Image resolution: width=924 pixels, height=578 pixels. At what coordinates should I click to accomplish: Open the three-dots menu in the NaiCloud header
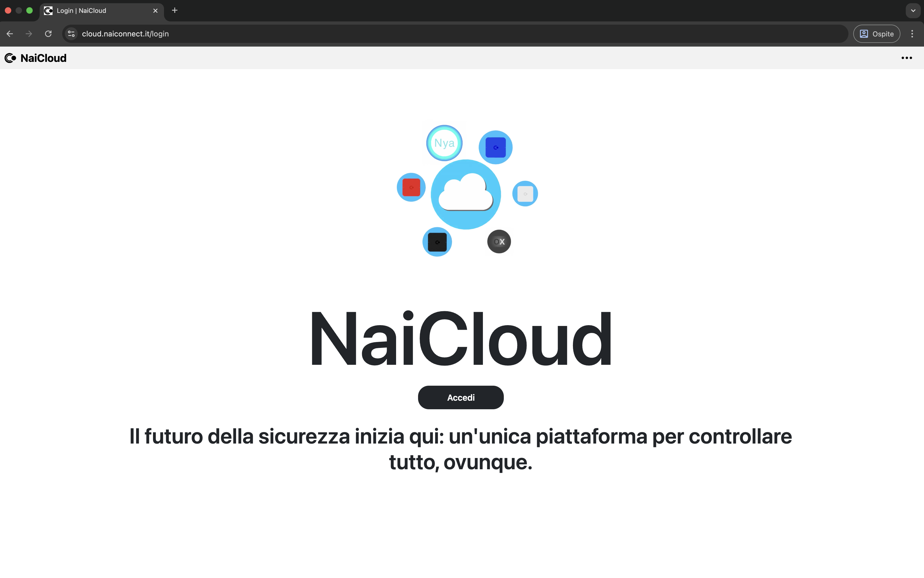[x=907, y=58]
